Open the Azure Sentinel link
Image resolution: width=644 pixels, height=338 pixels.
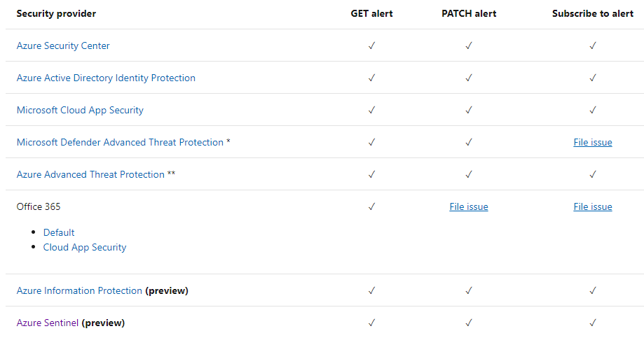pos(48,323)
